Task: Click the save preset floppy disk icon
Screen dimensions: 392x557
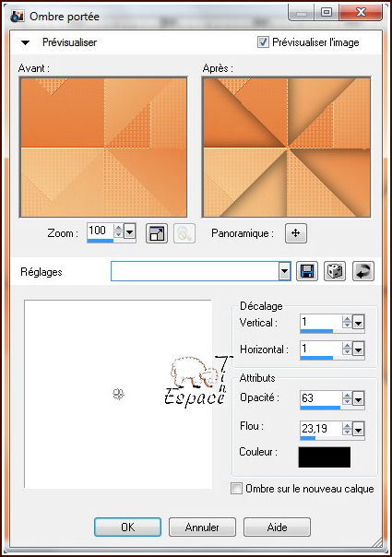Action: (x=307, y=272)
